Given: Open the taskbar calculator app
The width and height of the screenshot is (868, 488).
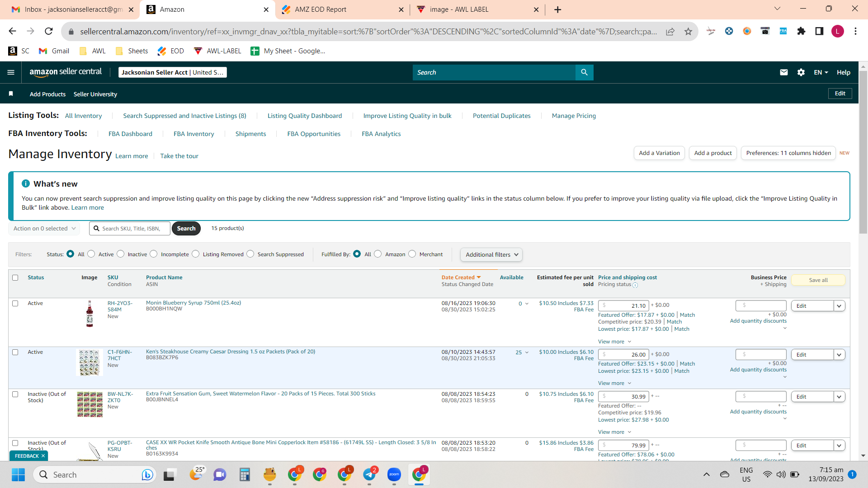Looking at the screenshot, I should [245, 474].
